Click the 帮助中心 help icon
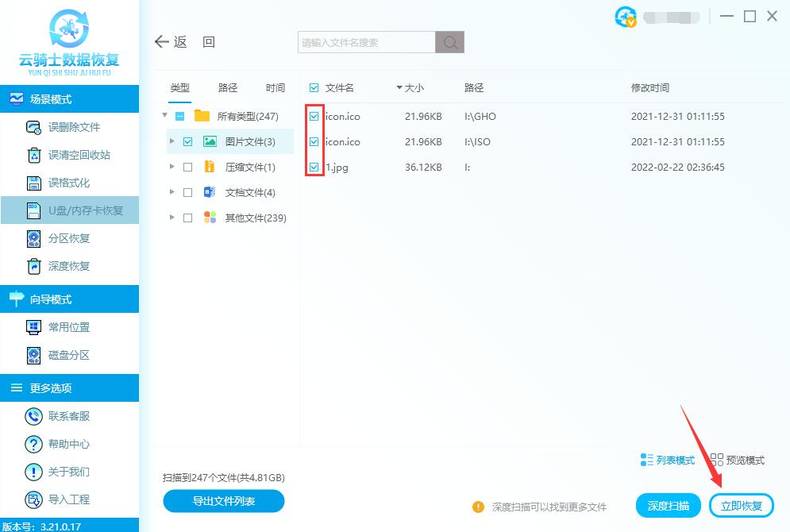Screen dimensions: 790x532 click(x=34, y=444)
